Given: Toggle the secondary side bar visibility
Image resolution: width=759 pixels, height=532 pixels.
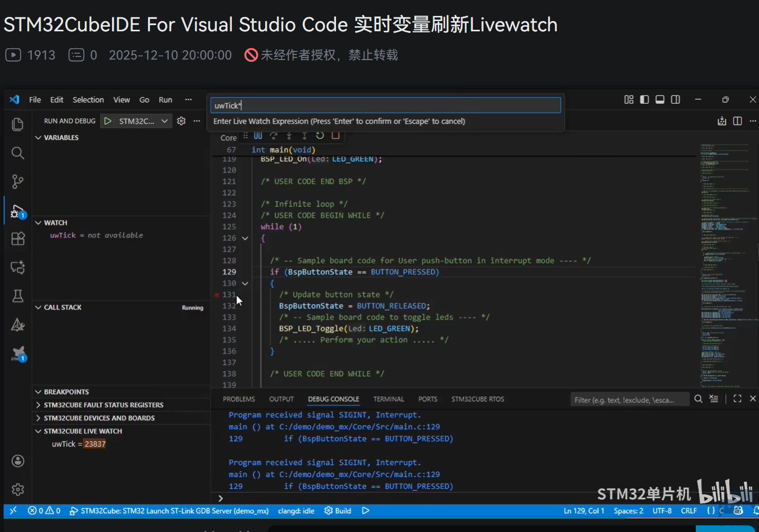Looking at the screenshot, I should (675, 100).
